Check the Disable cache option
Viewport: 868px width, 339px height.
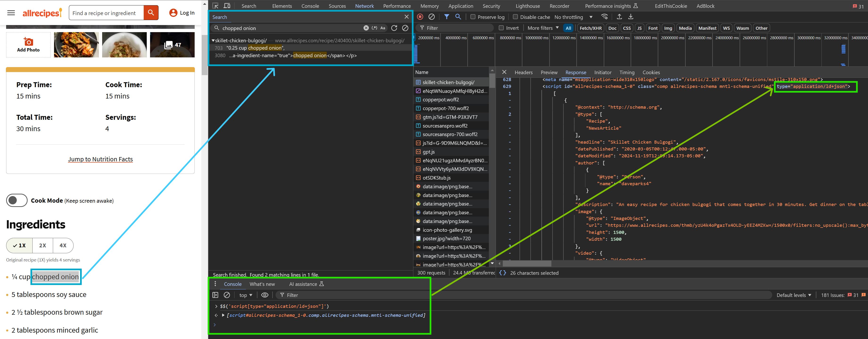click(x=515, y=17)
